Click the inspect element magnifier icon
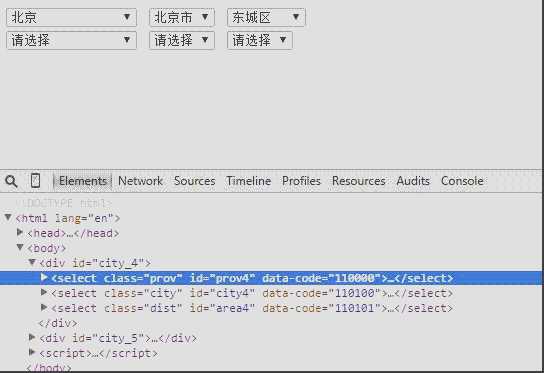Screen dimensions: 544x373 11,181
